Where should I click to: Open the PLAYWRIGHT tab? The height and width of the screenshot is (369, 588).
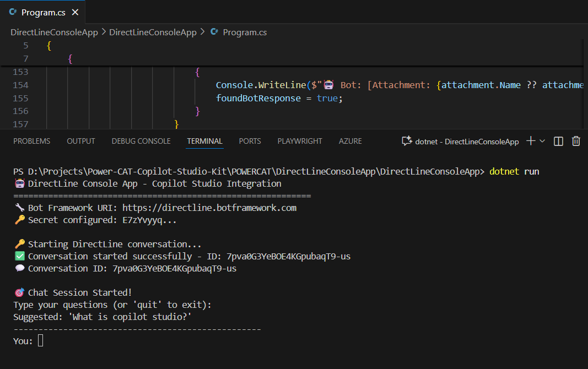[x=299, y=141]
